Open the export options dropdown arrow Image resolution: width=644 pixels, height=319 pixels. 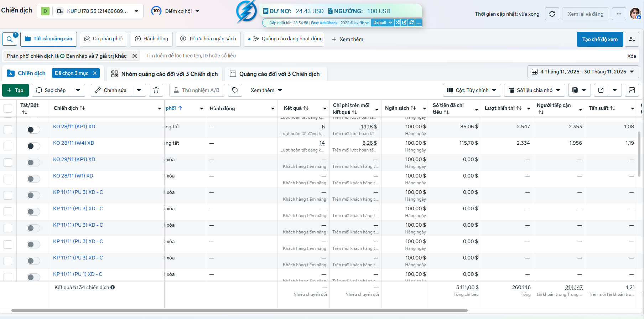coord(615,90)
